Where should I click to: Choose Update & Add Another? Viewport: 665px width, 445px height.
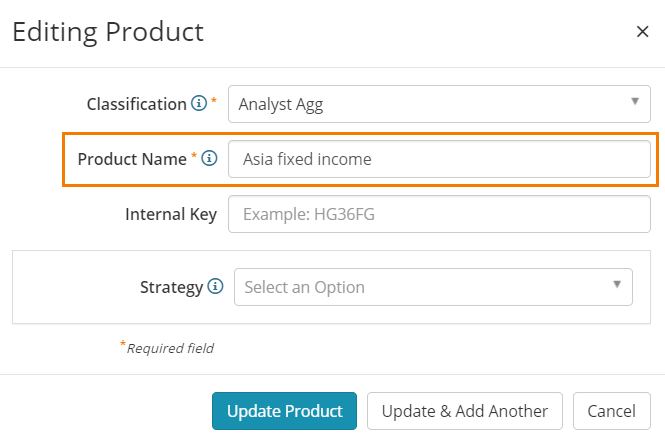click(465, 411)
